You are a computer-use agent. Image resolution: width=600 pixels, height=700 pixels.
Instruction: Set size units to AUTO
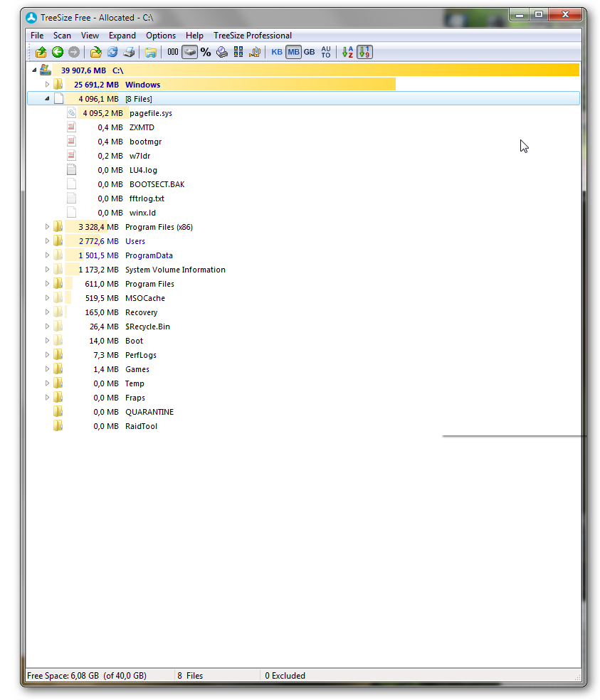coord(326,52)
